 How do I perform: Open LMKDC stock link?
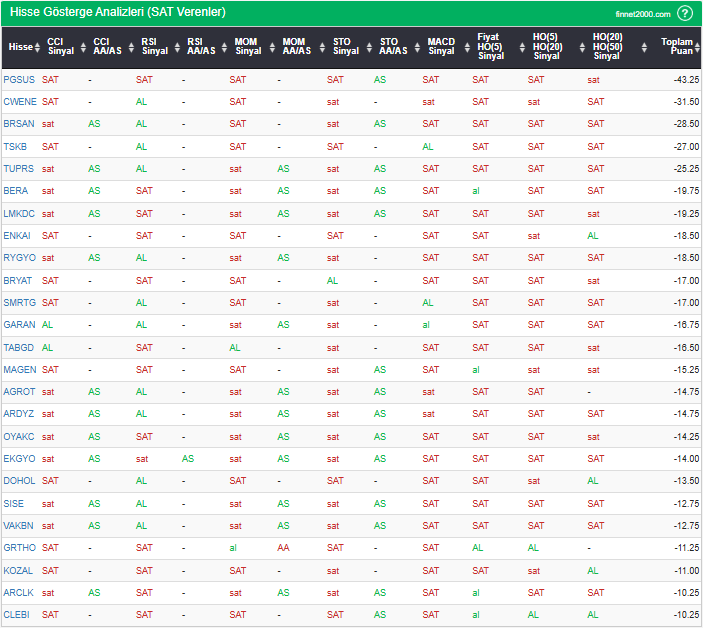[x=19, y=213]
